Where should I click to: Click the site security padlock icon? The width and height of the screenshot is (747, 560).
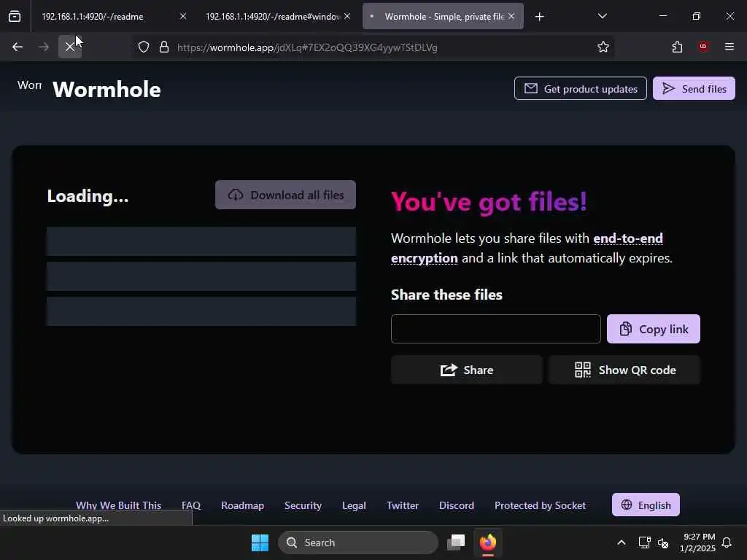[x=164, y=47]
